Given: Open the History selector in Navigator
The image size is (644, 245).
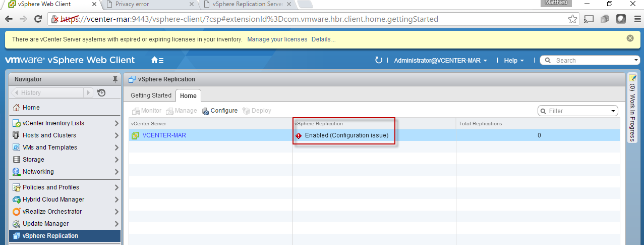Looking at the screenshot, I should coord(51,93).
